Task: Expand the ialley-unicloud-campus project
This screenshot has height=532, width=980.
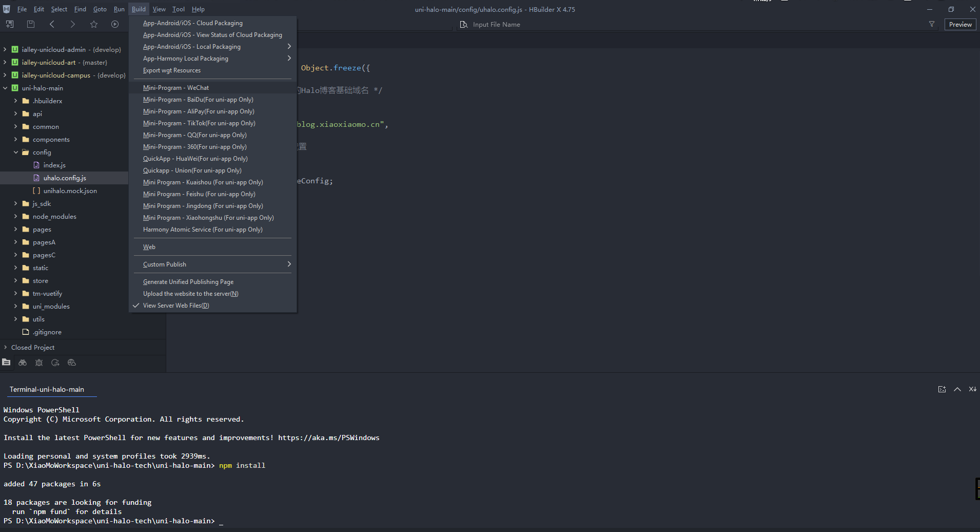Action: (5, 75)
